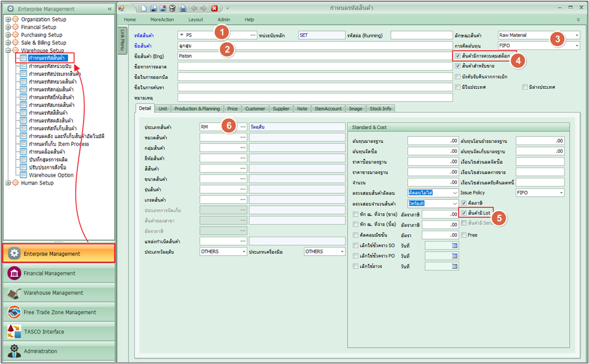Viewport: 589px width, 364px height.
Task: Open the MoreAction menu
Action: click(162, 20)
